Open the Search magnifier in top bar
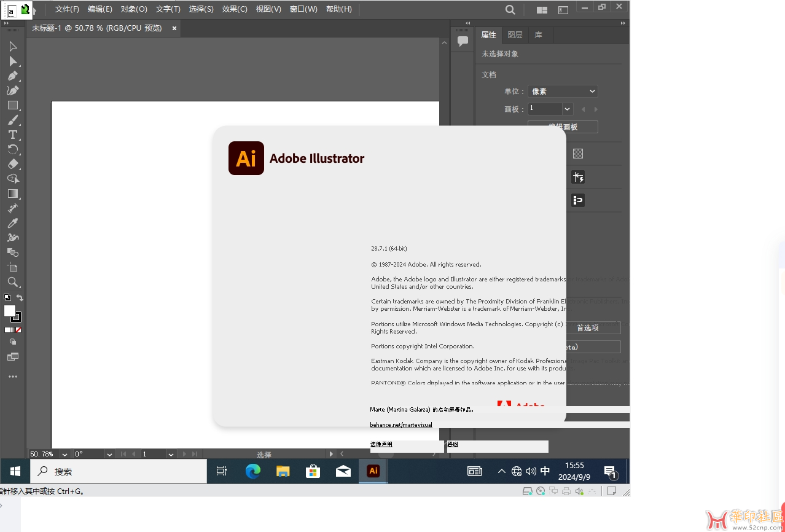Screen dimensions: 785x532 [x=510, y=9]
